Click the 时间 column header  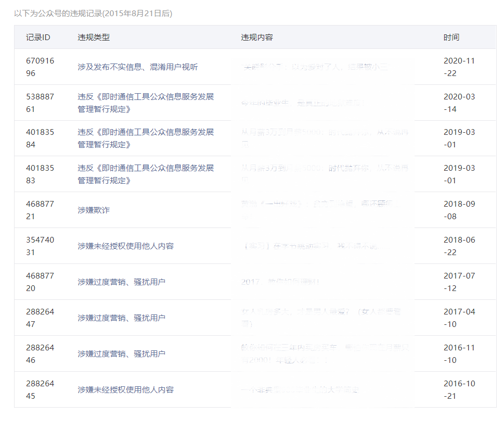click(x=451, y=37)
